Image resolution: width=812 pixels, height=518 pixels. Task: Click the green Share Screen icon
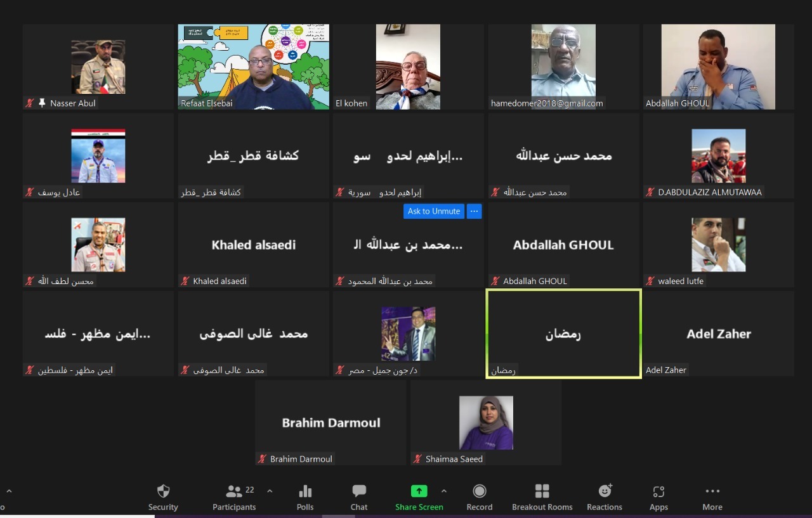tap(419, 491)
